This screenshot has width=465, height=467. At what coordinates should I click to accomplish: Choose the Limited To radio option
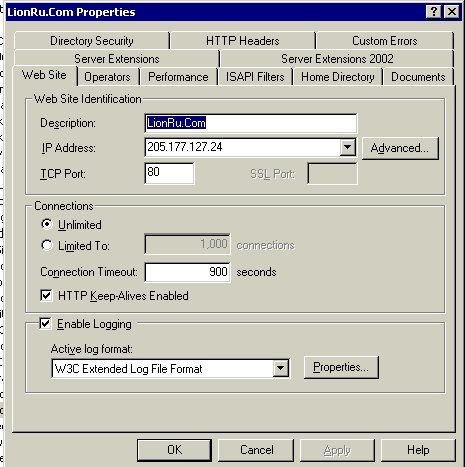pyautogui.click(x=47, y=245)
